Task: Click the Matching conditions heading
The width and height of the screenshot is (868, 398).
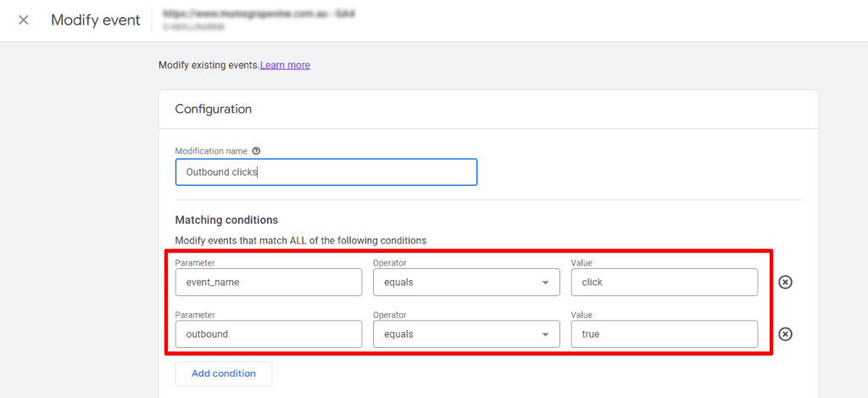Action: (x=226, y=221)
